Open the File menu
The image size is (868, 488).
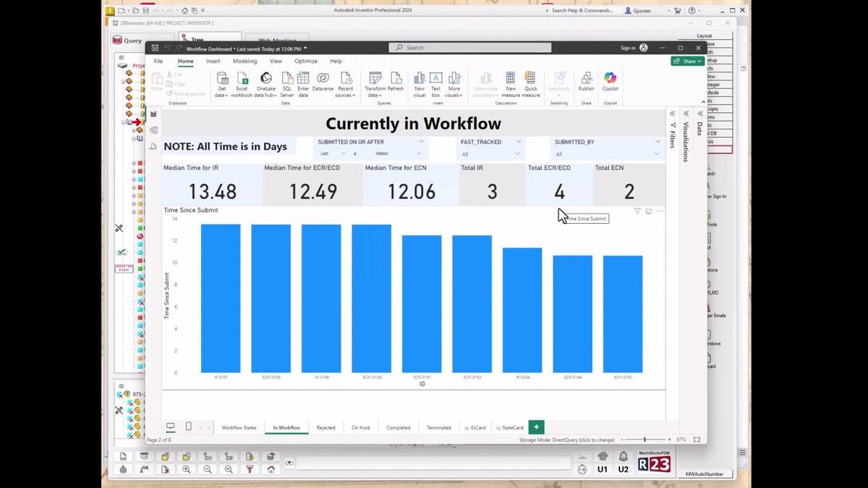pos(158,62)
